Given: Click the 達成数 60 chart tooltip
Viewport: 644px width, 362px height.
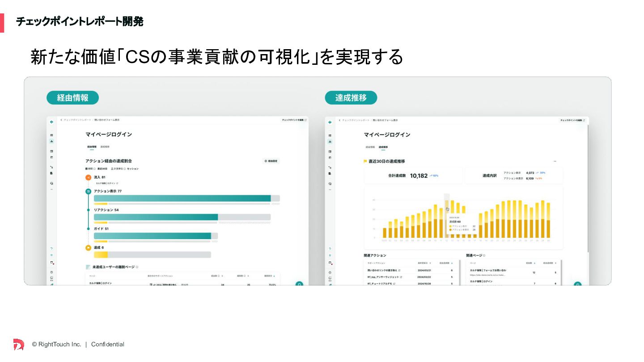Looking at the screenshot, I should 463,223.
